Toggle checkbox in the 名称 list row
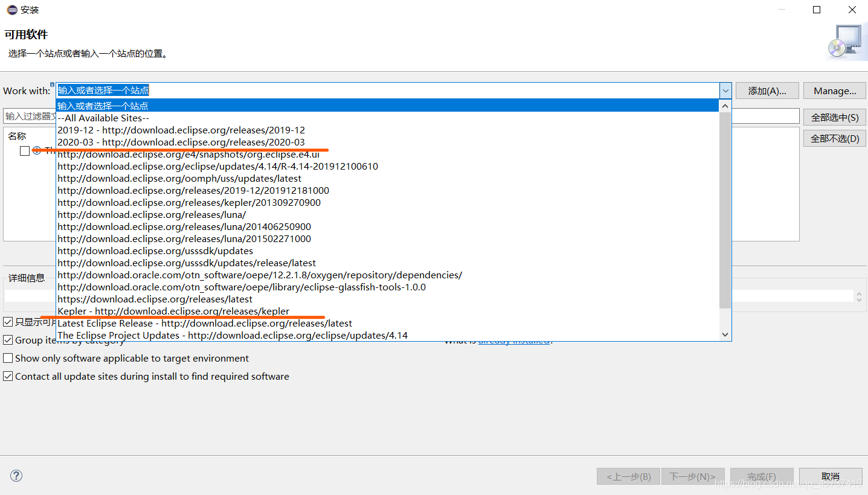Screen dimensions: 868x495 point(24,151)
